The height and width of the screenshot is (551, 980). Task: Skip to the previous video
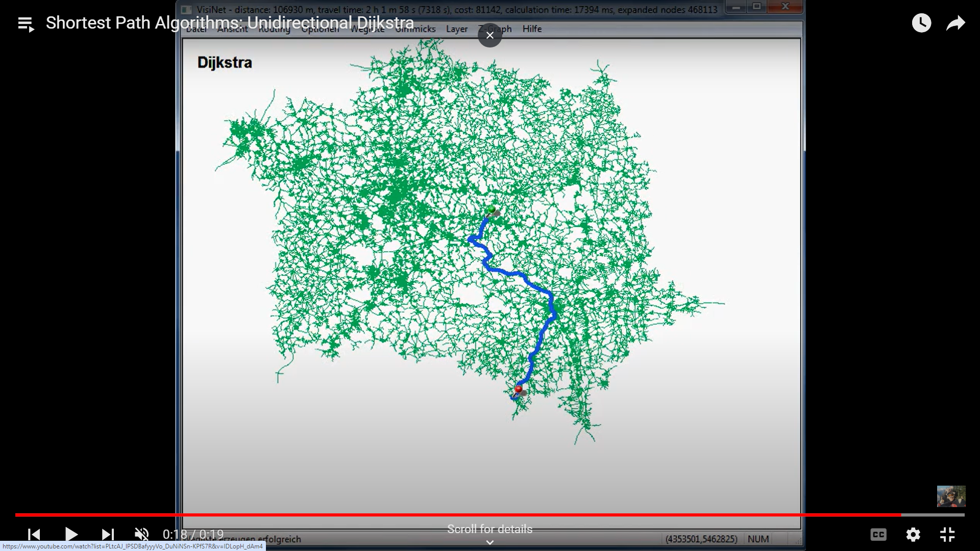click(34, 534)
